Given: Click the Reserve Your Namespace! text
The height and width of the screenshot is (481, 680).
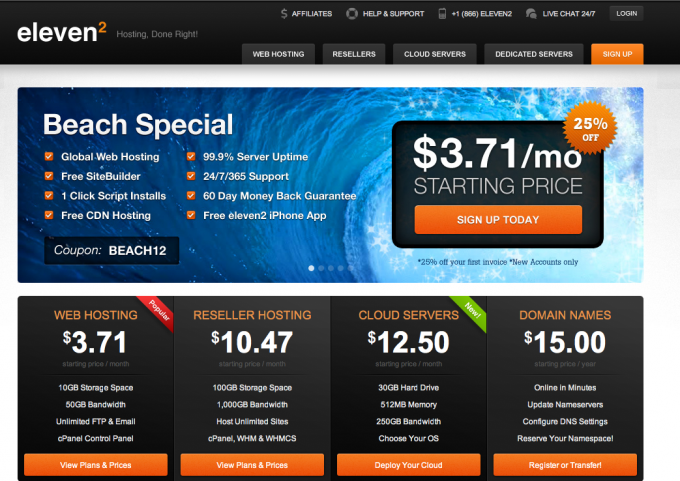Looking at the screenshot, I should tap(565, 438).
